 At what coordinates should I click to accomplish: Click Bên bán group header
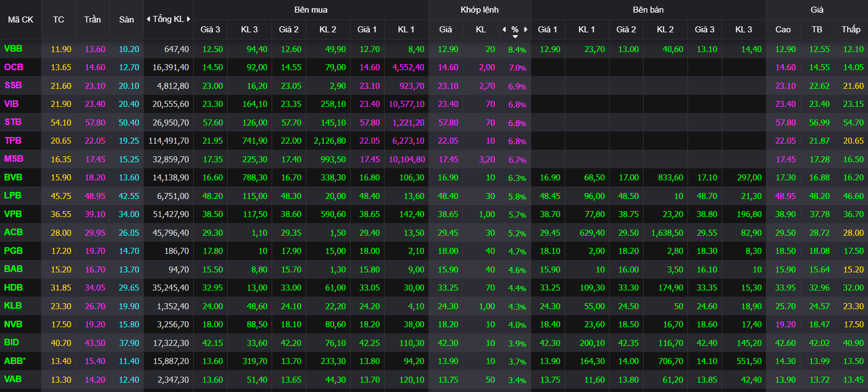(648, 10)
